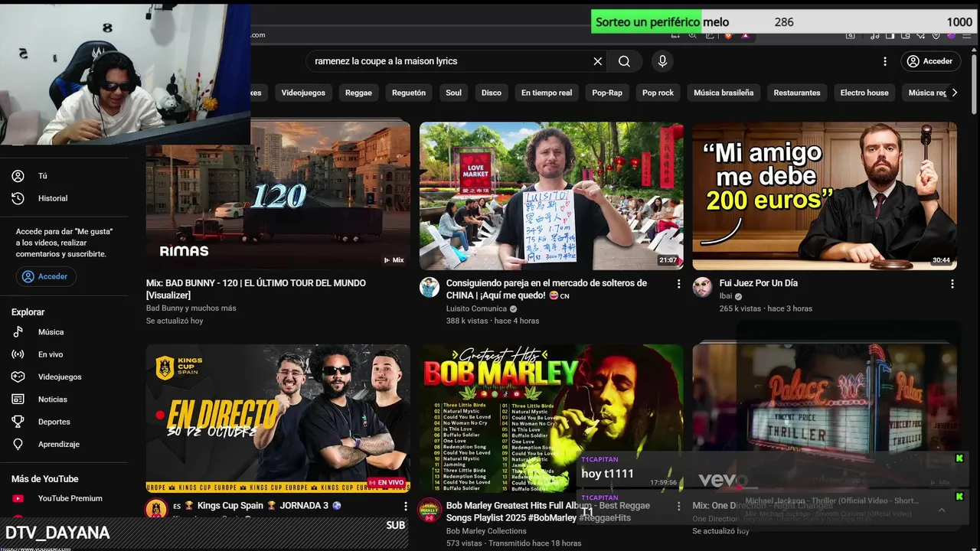Open the YouTube settings three-dot menu
Viewport: 980px width, 551px height.
[x=885, y=61]
